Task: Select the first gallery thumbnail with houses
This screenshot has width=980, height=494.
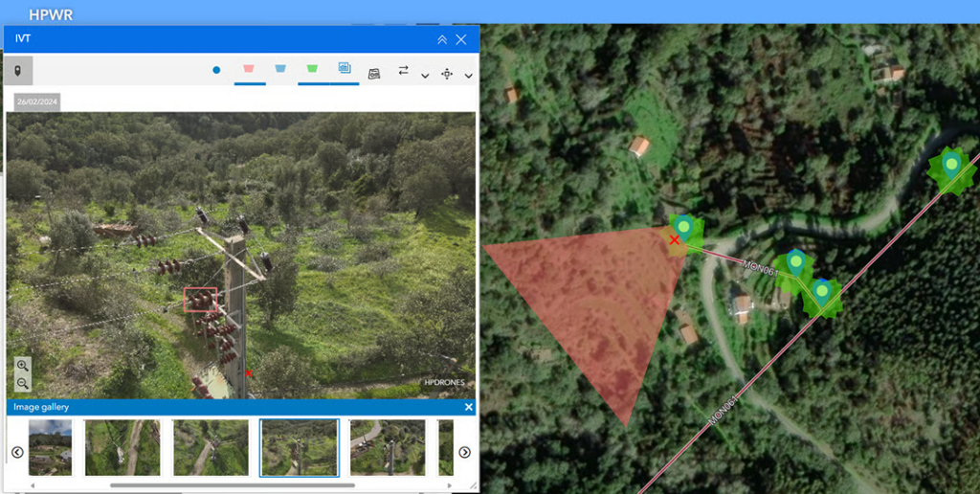Action: pos(49,447)
